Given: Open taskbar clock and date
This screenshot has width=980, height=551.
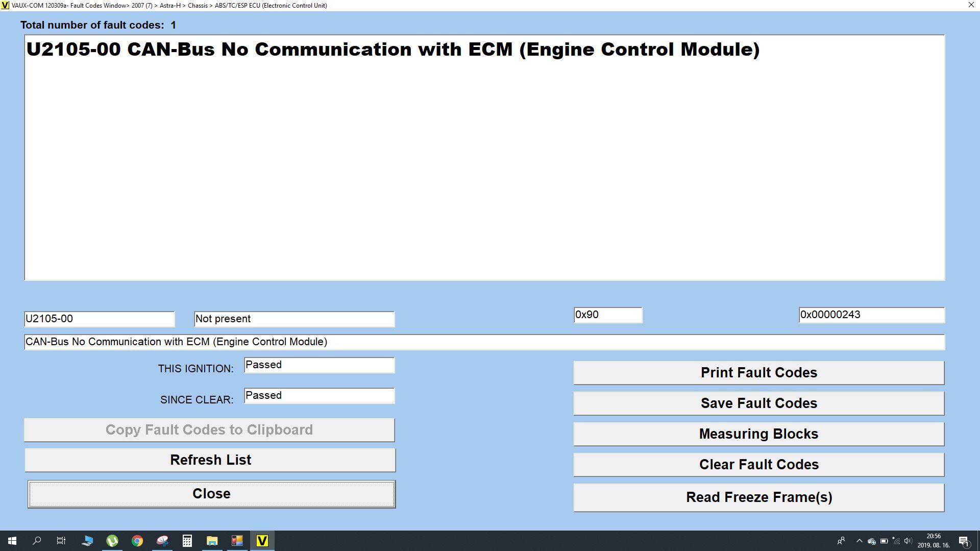Looking at the screenshot, I should (934, 541).
